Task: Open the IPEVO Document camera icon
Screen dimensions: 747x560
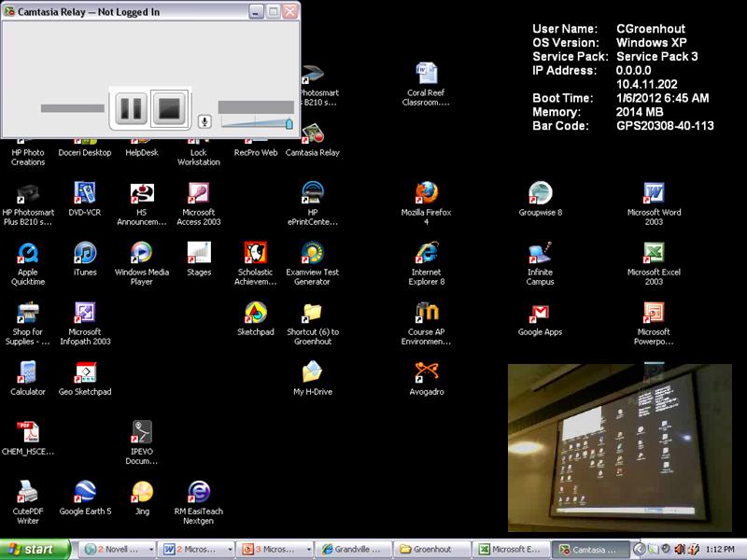Action: 142,442
